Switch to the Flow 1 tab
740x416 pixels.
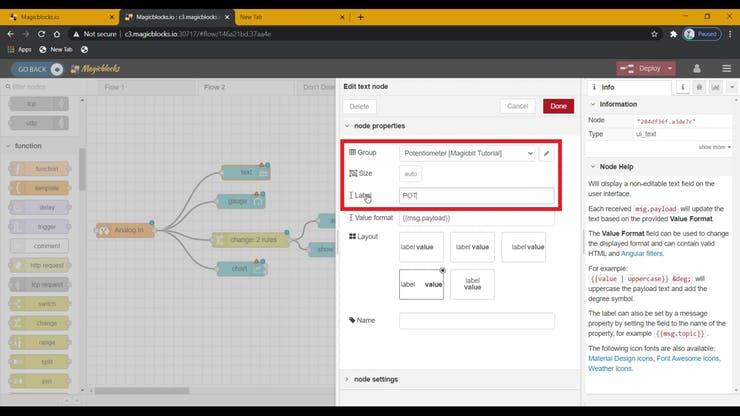point(113,87)
